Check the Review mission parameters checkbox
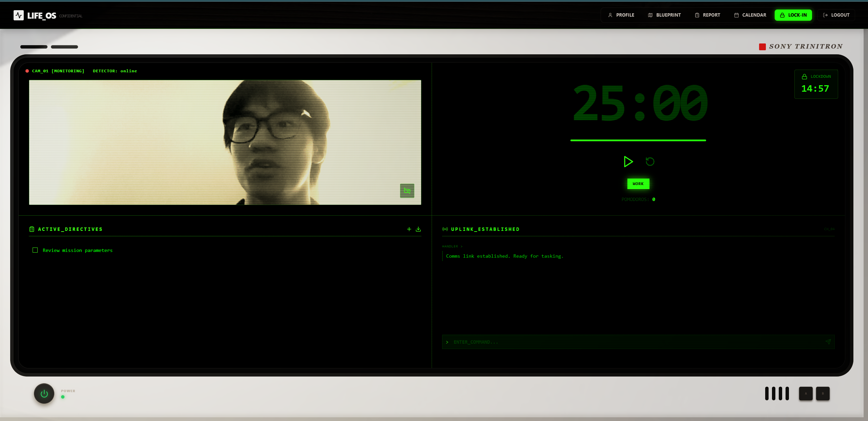868x421 pixels. tap(35, 250)
